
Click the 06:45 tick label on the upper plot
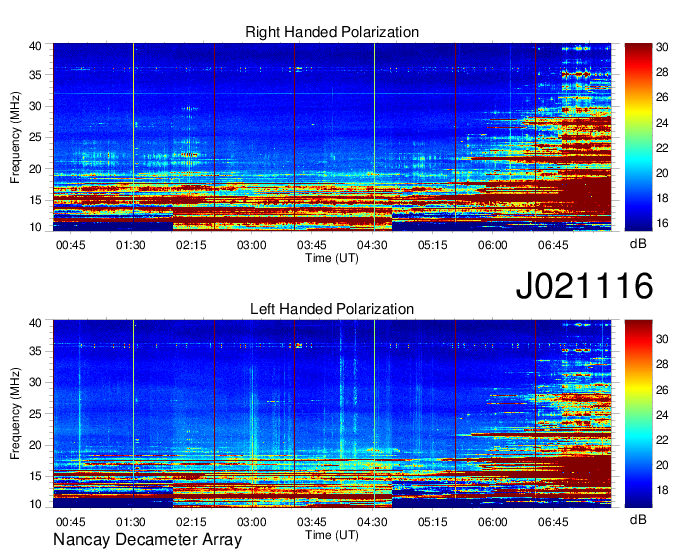[x=553, y=245]
